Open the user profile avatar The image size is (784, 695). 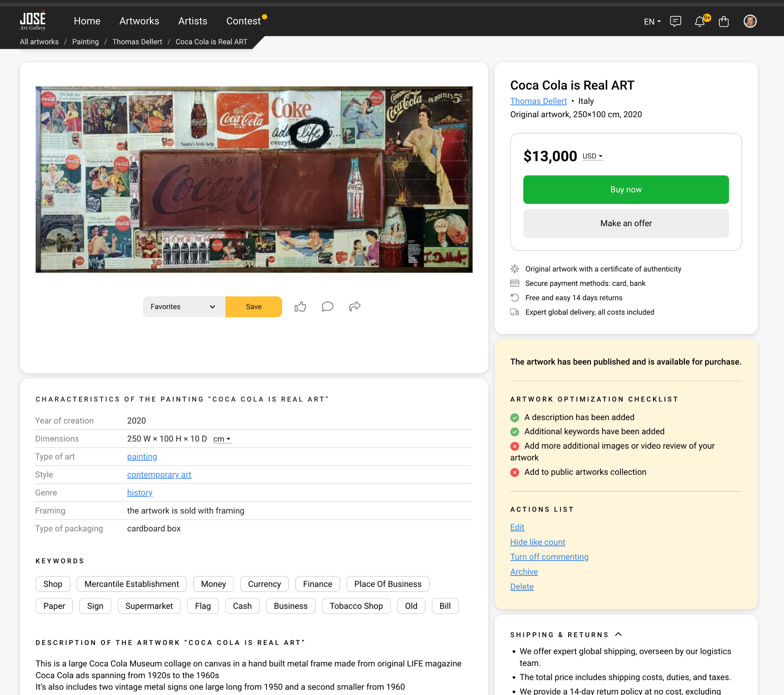click(x=750, y=21)
